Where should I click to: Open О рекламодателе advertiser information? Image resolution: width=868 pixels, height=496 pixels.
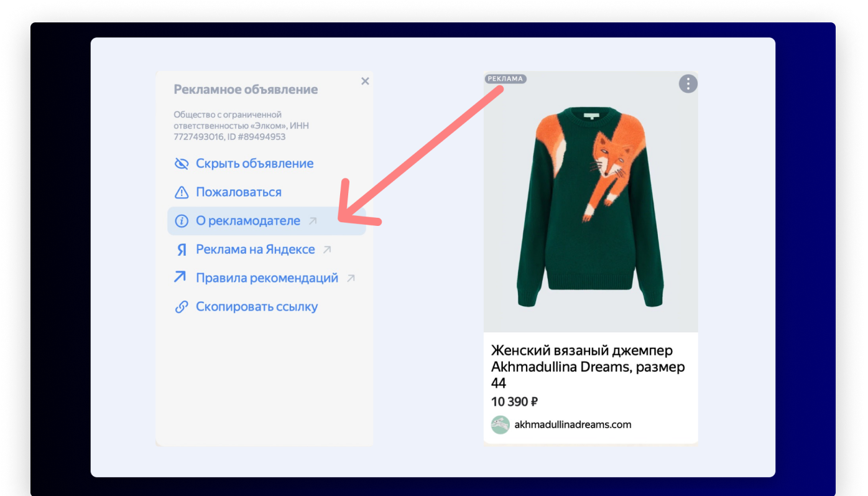click(x=246, y=220)
